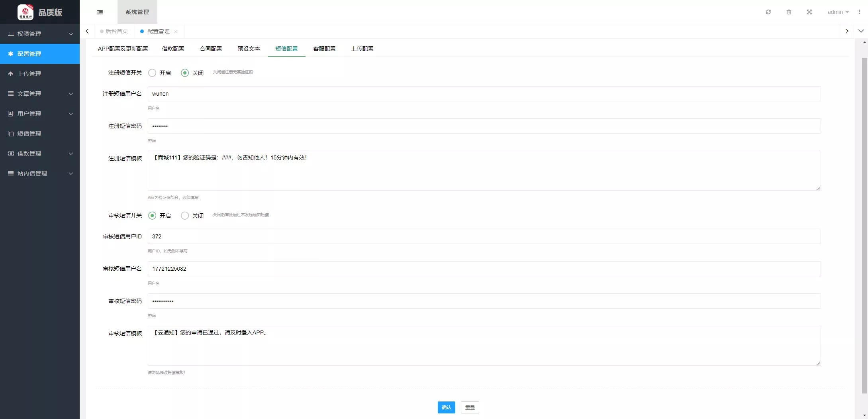The height and width of the screenshot is (419, 868).
Task: Open the vertical three-dot more menu
Action: point(859,12)
